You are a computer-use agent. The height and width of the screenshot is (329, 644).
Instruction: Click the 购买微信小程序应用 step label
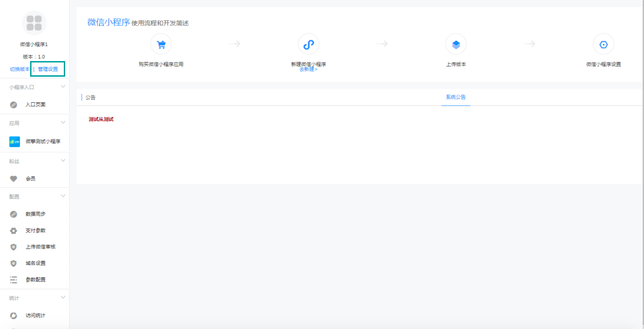161,64
